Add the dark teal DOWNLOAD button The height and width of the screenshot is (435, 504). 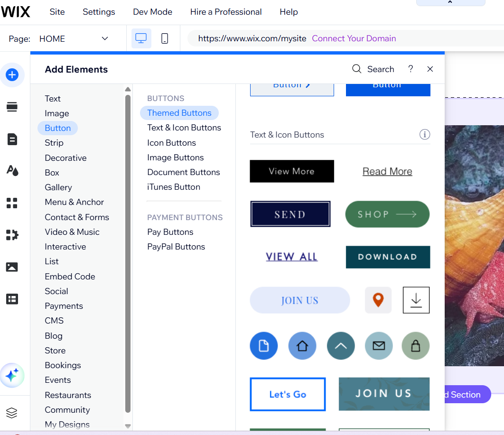coord(388,257)
